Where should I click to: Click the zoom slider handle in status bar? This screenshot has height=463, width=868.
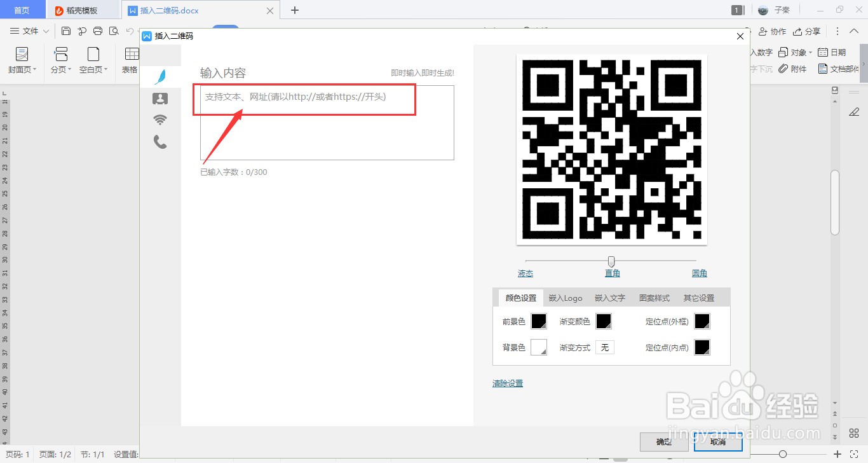[x=783, y=454]
